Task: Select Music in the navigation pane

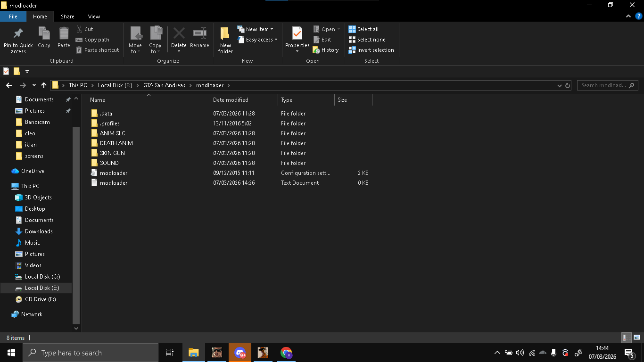Action: (x=33, y=243)
